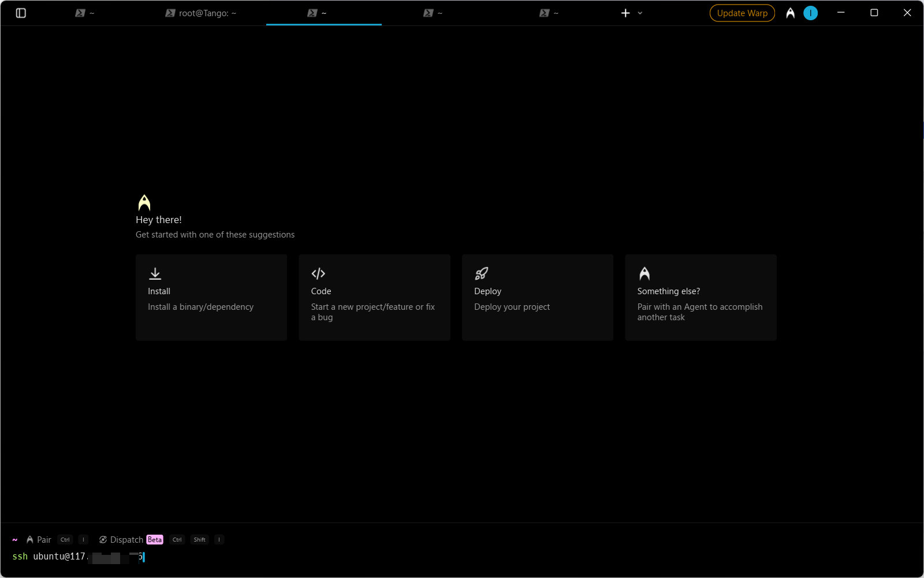This screenshot has height=578, width=924.
Task: Click 'Get started with one of these suggestions'
Action: pyautogui.click(x=215, y=235)
